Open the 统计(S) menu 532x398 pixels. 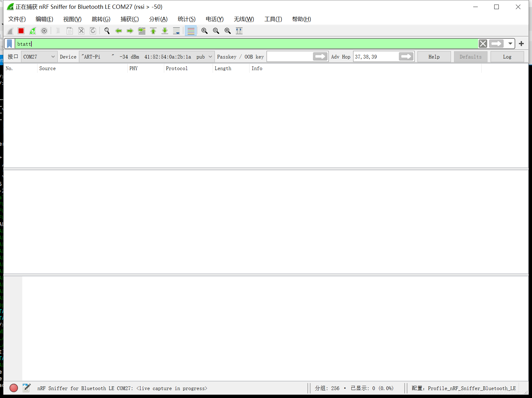[186, 19]
